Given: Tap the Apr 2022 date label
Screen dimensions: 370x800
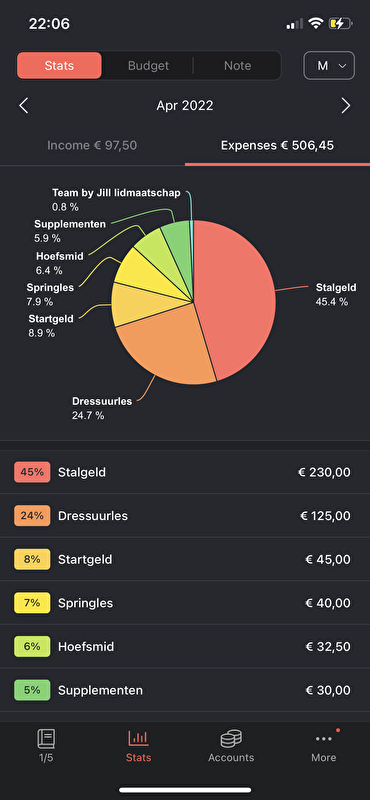Looking at the screenshot, I should click(185, 106).
